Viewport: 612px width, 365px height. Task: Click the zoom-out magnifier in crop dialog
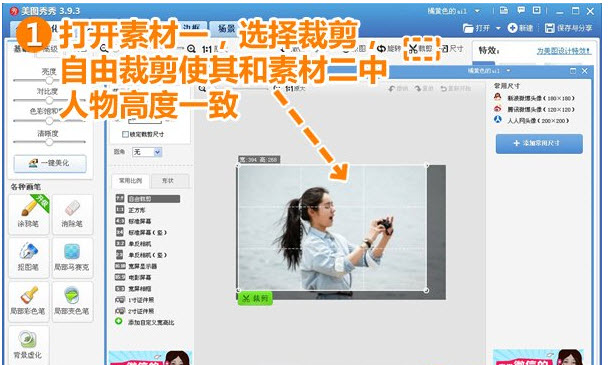point(202,89)
